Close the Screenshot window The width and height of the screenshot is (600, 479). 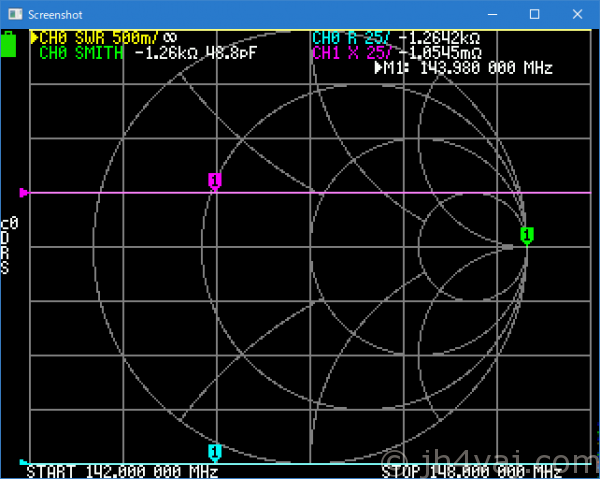click(x=577, y=15)
